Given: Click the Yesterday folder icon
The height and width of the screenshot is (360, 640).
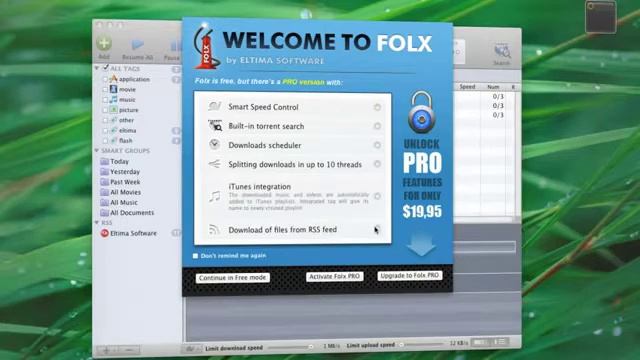Looking at the screenshot, I should coord(104,171).
